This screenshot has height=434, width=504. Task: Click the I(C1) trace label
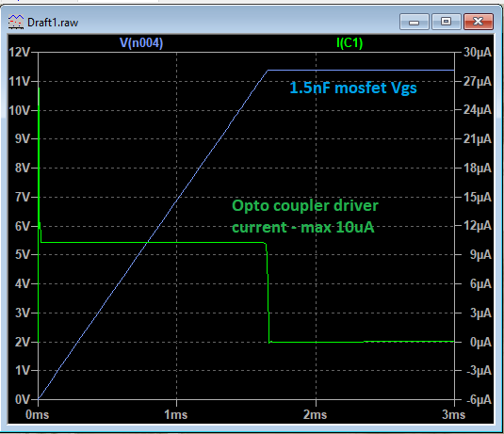click(x=350, y=42)
